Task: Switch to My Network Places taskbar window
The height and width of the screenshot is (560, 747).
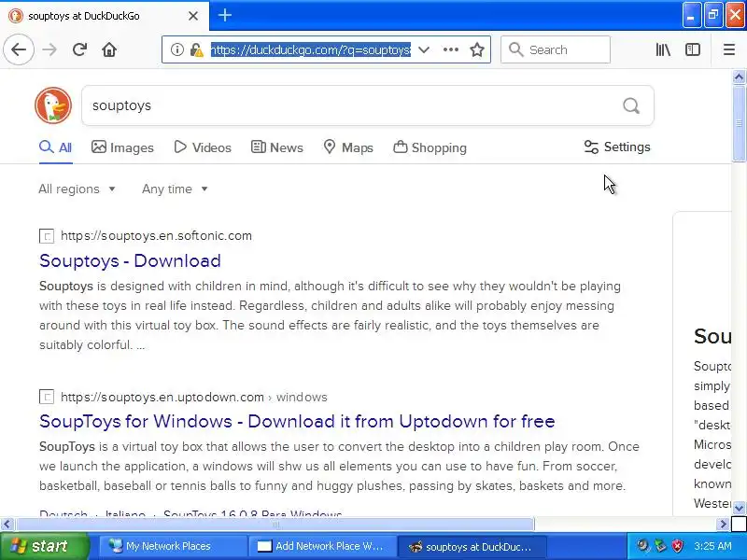Action: [x=172, y=546]
